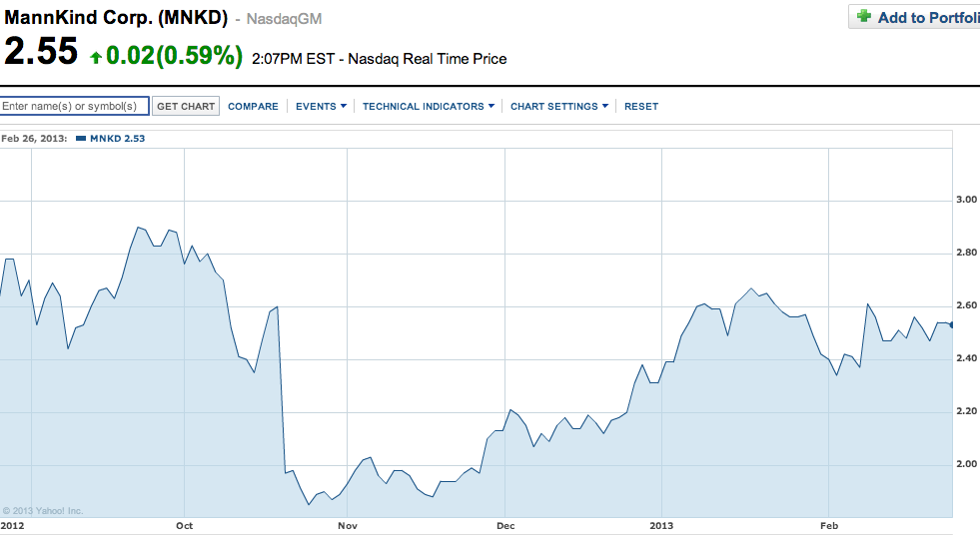This screenshot has height=535, width=980.
Task: Click the 2.20 price axis label
Action: click(x=966, y=411)
